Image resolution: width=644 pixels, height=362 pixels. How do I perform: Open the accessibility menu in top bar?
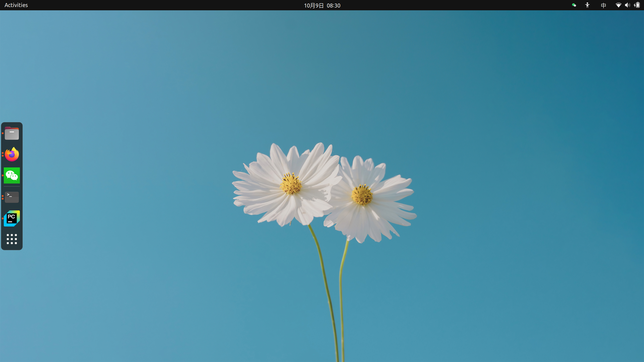coord(587,5)
